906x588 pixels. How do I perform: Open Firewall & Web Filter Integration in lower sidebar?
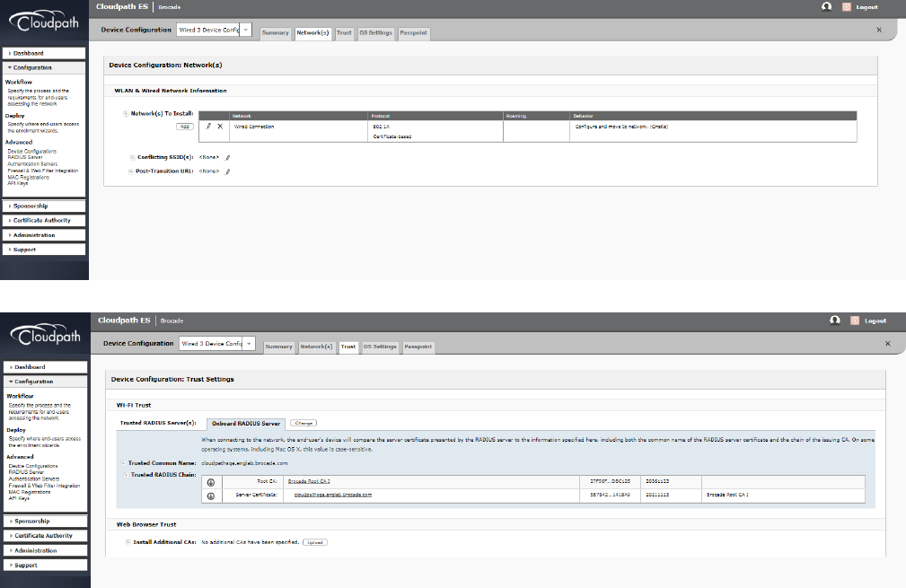coord(44,486)
